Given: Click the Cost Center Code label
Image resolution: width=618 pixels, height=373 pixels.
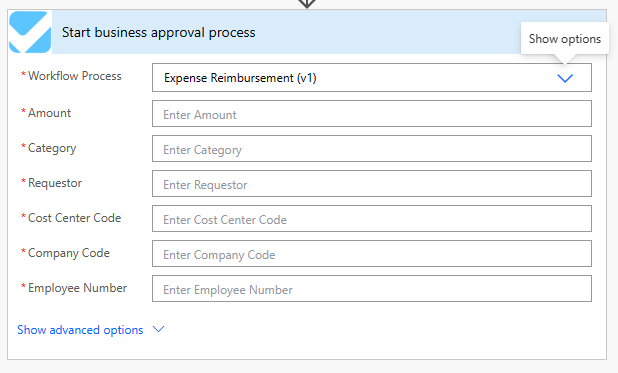Looking at the screenshot, I should click(74, 218).
